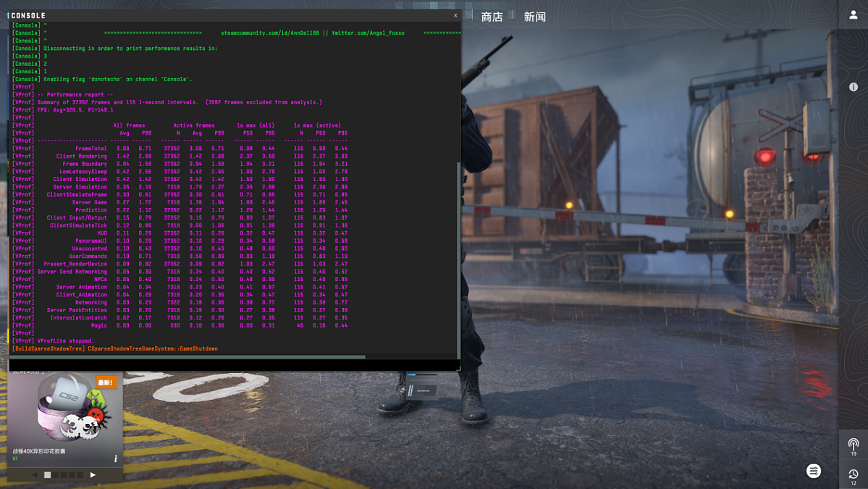This screenshot has height=489, width=868.
Task: Click the orange 最新! badge
Action: 106,382
